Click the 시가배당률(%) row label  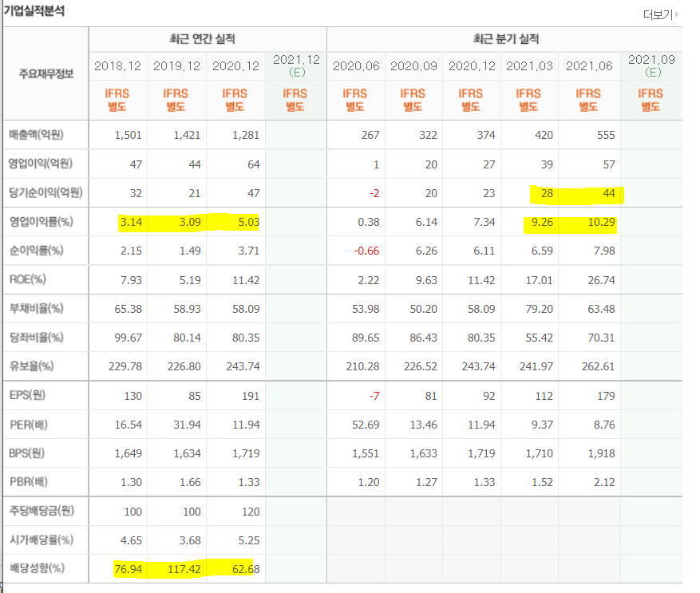(41, 540)
